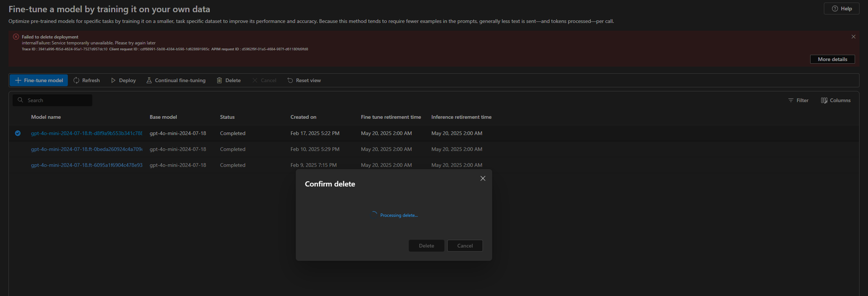Click the Deploy play triangle icon
Viewport: 868px width, 296px height.
[x=113, y=80]
